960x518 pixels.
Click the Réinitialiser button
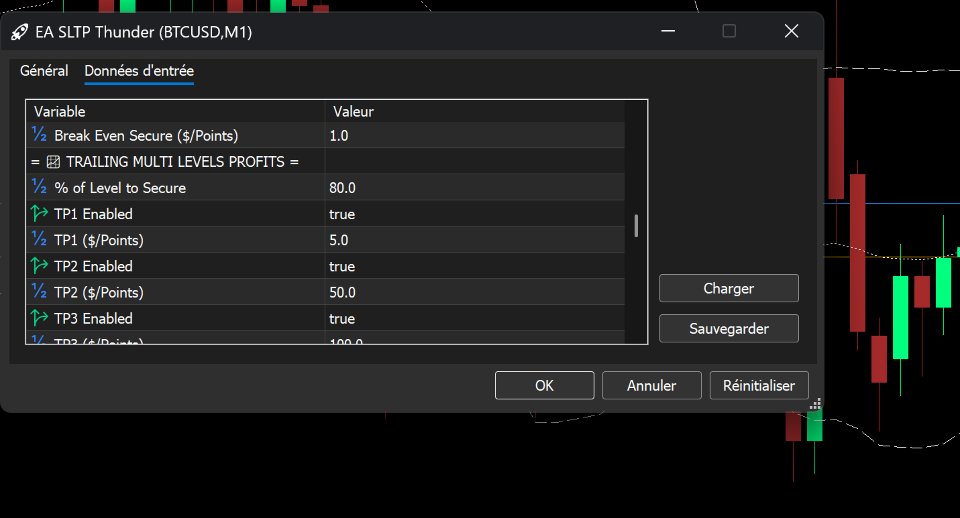(x=759, y=385)
